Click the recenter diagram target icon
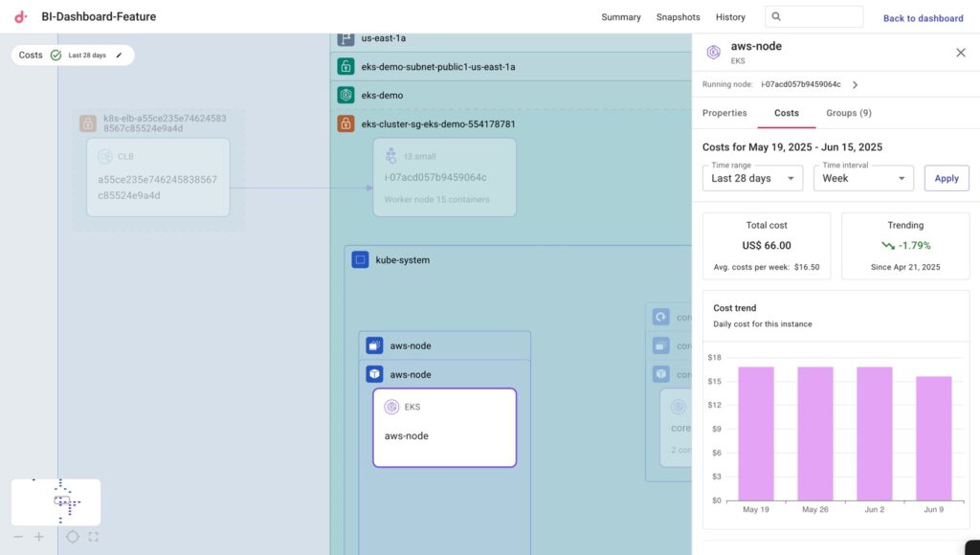This screenshot has height=555, width=980. pyautogui.click(x=73, y=537)
